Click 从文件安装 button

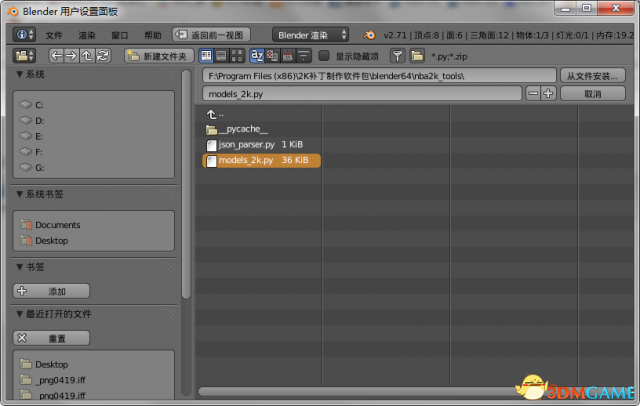coord(593,76)
